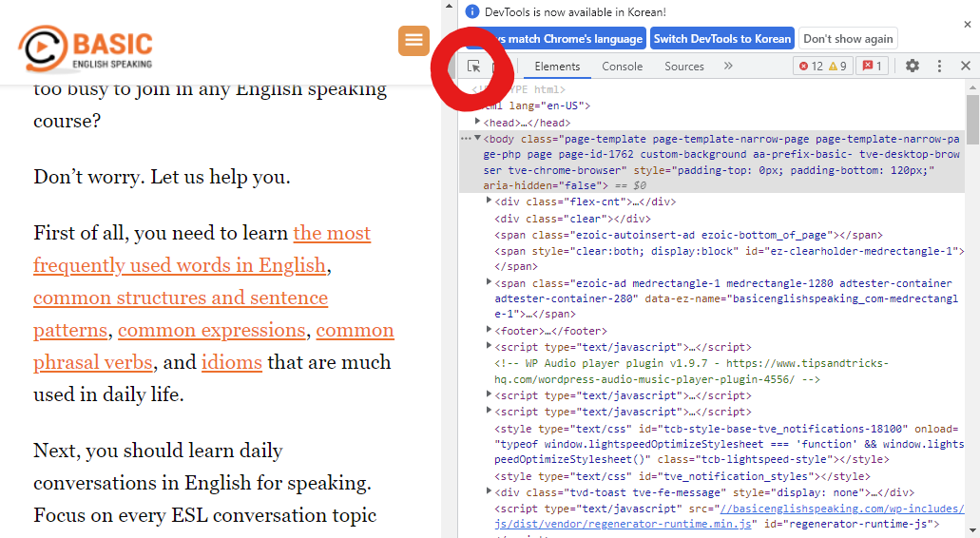Click the blue info icon in notification

pyautogui.click(x=472, y=11)
